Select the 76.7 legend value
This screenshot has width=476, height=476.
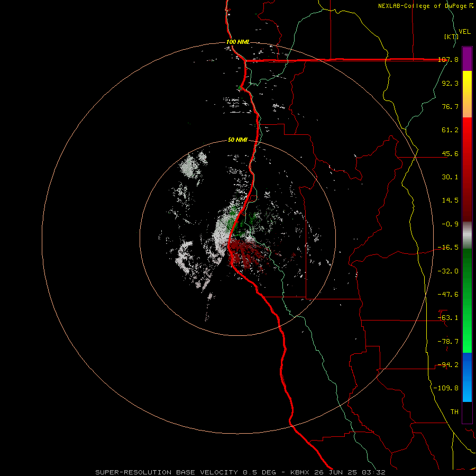pyautogui.click(x=450, y=106)
